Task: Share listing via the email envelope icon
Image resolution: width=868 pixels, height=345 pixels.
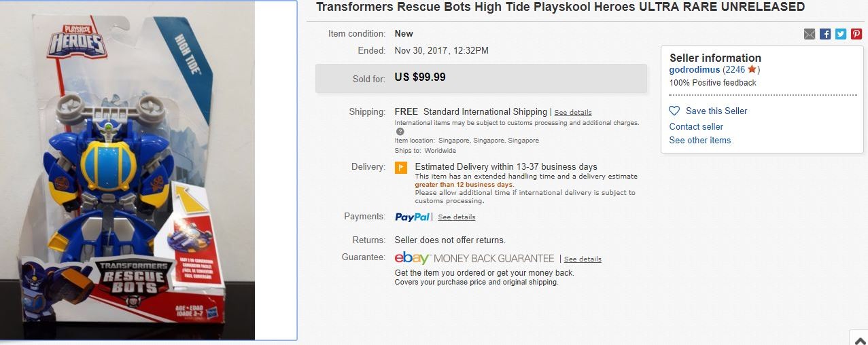Action: [x=809, y=34]
